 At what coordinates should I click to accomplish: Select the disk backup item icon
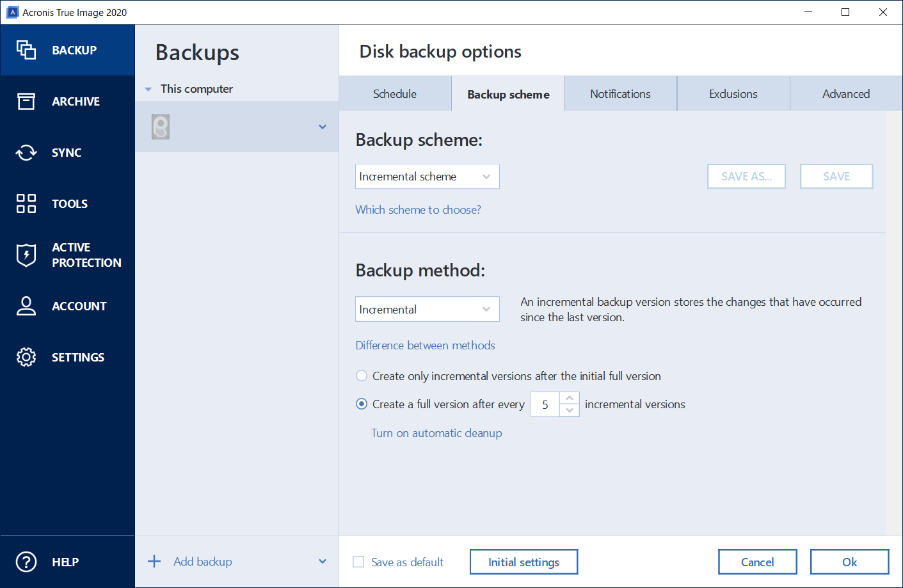click(x=161, y=127)
